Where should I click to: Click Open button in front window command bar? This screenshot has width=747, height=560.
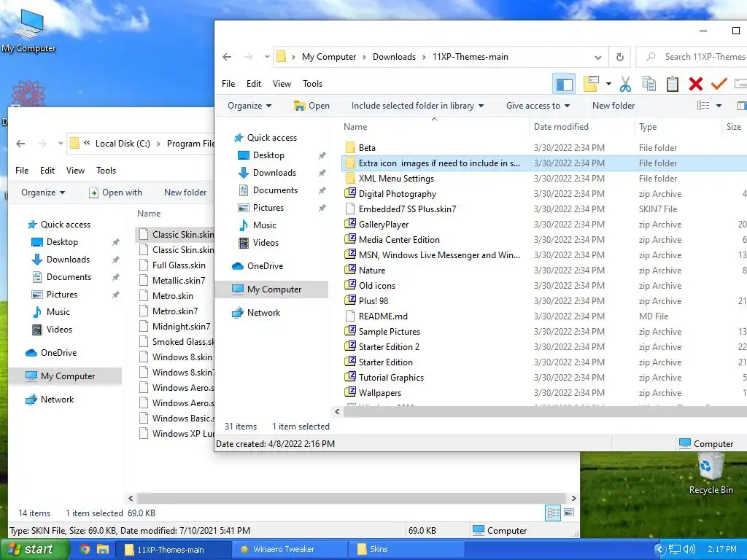(x=311, y=106)
